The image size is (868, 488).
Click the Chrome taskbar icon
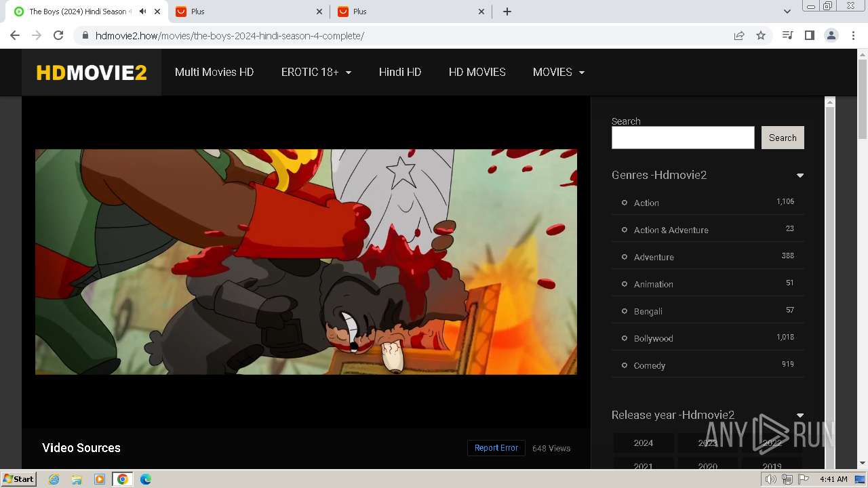pos(123,479)
